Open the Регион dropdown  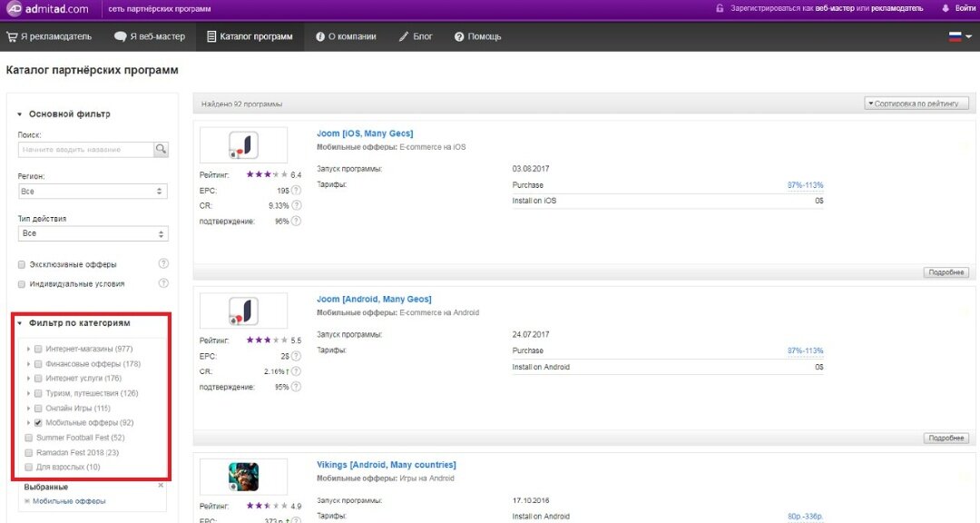[x=93, y=192]
